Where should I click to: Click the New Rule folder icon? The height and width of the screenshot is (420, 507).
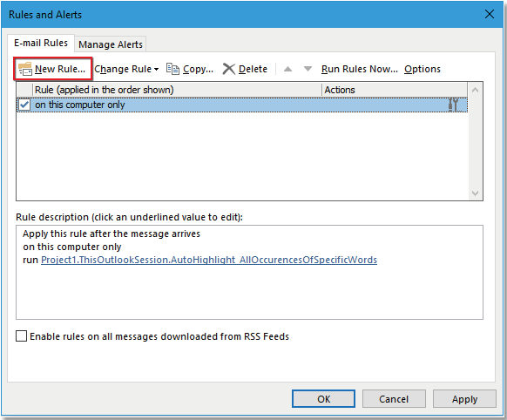(25, 69)
